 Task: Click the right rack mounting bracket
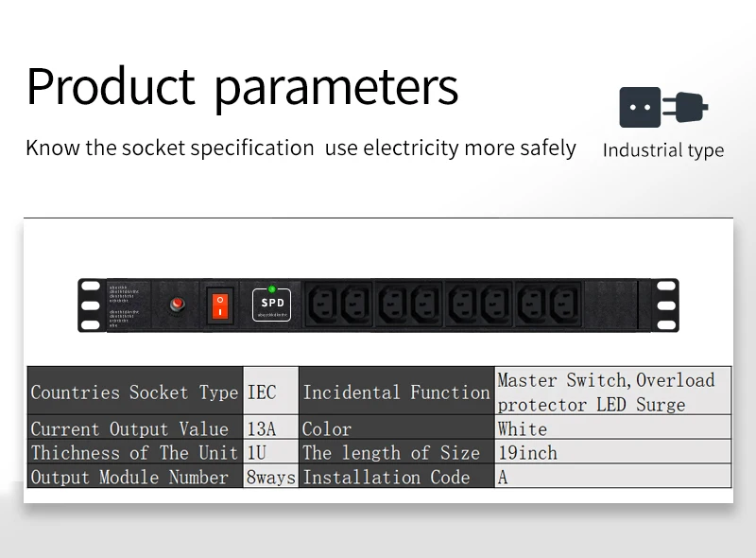pos(667,305)
